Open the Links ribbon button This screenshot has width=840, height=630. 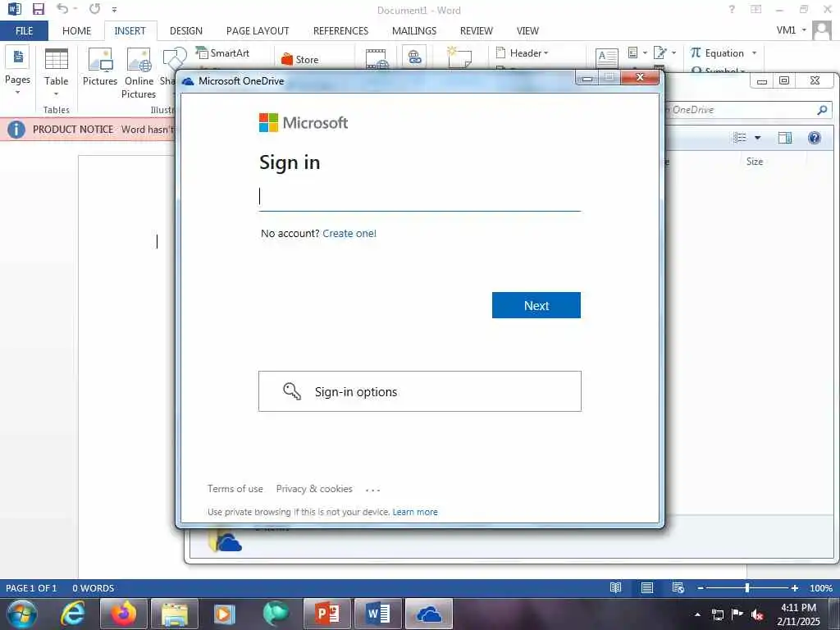tap(414, 57)
